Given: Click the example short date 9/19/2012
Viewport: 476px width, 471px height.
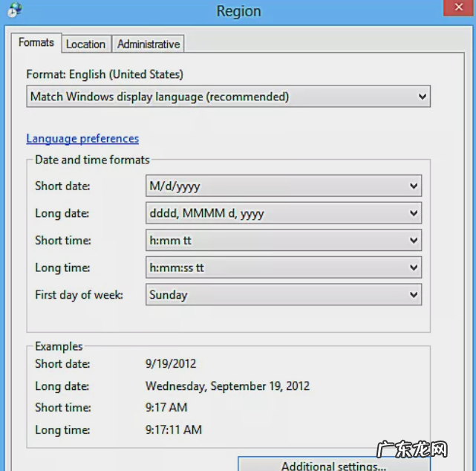Looking at the screenshot, I should (x=171, y=364).
